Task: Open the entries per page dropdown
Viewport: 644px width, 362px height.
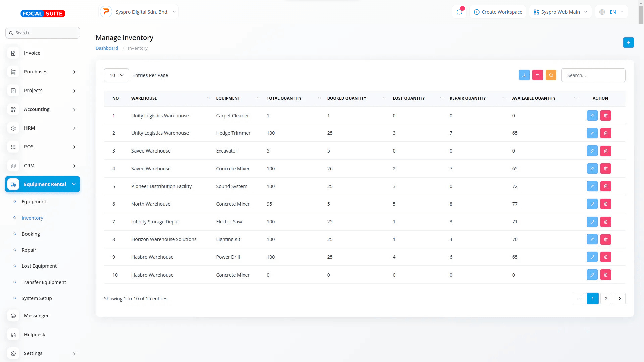Action: 116,75
